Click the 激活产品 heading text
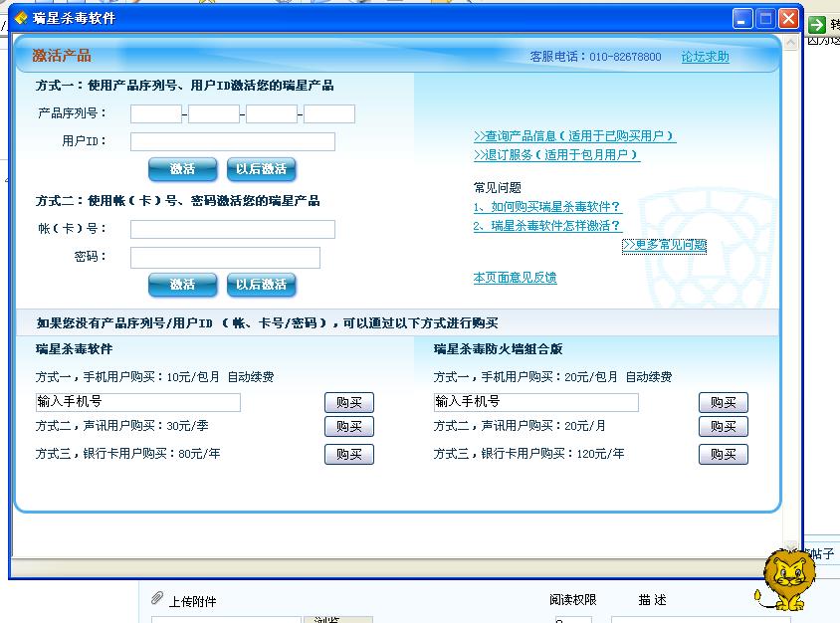The width and height of the screenshot is (840, 623). [x=62, y=56]
